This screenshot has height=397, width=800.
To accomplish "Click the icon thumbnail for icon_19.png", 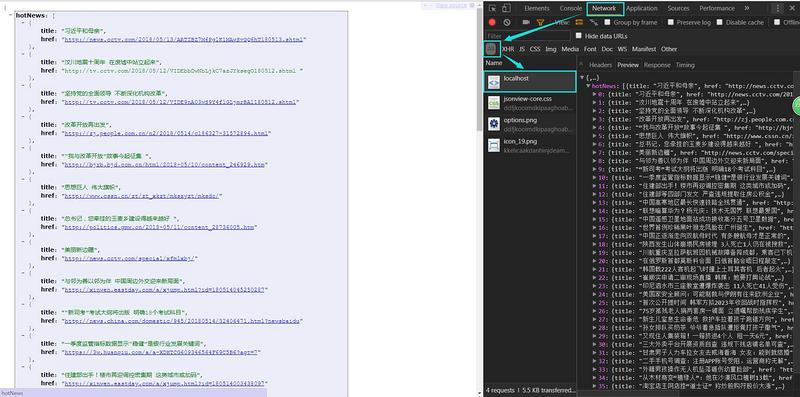I will (494, 145).
